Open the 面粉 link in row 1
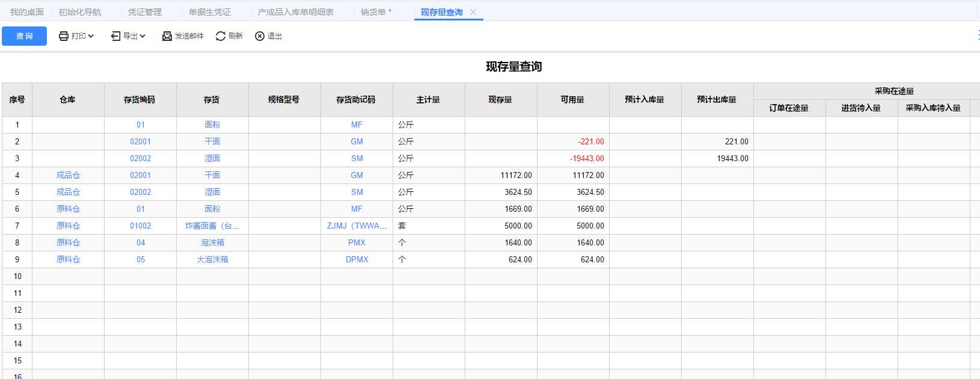The height and width of the screenshot is (379, 980). coord(212,125)
